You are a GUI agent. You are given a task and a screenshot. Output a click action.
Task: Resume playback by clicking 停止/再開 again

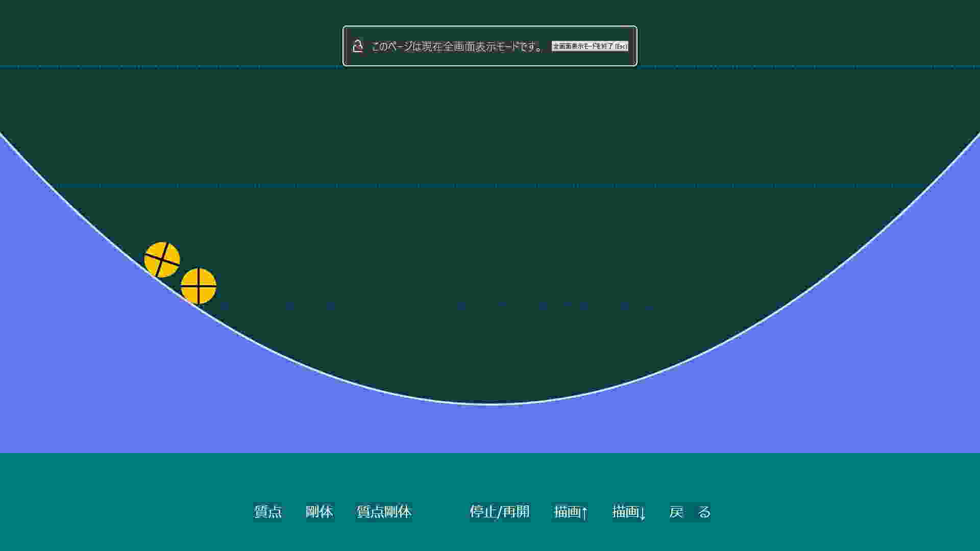tap(500, 512)
